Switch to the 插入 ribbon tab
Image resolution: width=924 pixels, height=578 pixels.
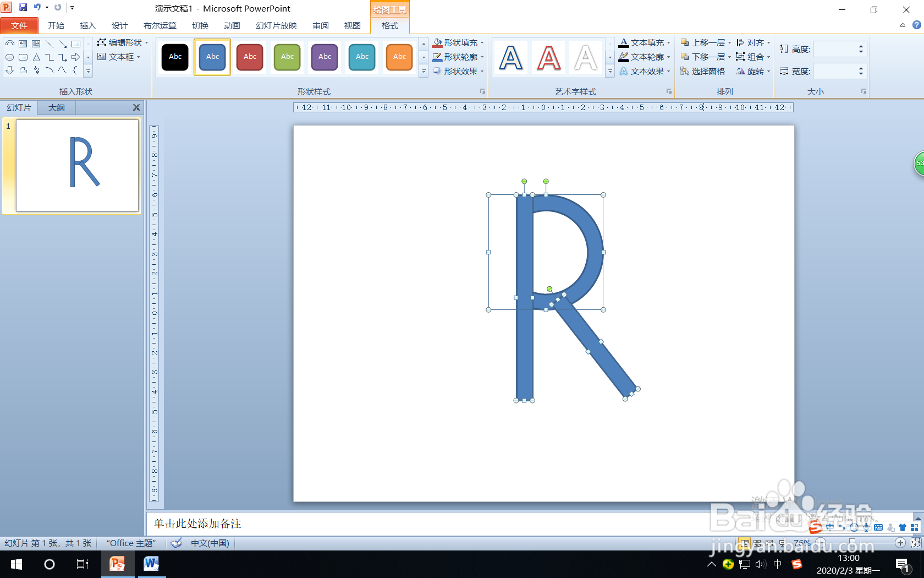[87, 25]
